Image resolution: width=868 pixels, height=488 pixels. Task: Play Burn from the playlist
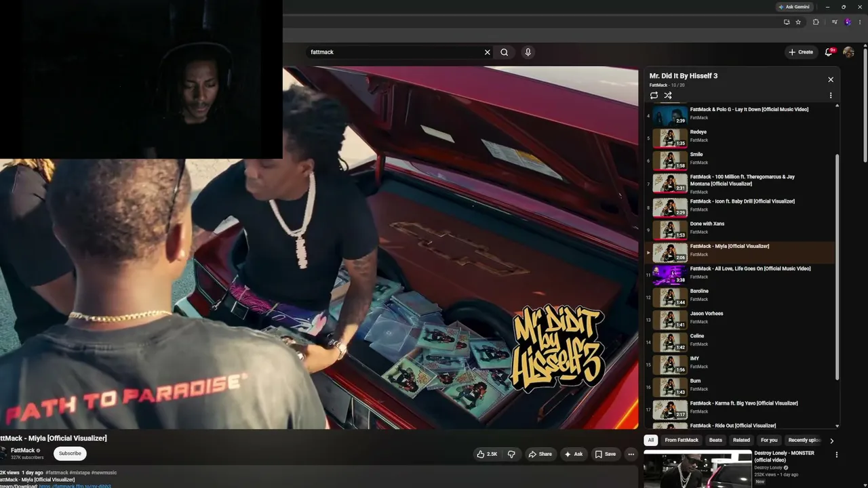740,386
